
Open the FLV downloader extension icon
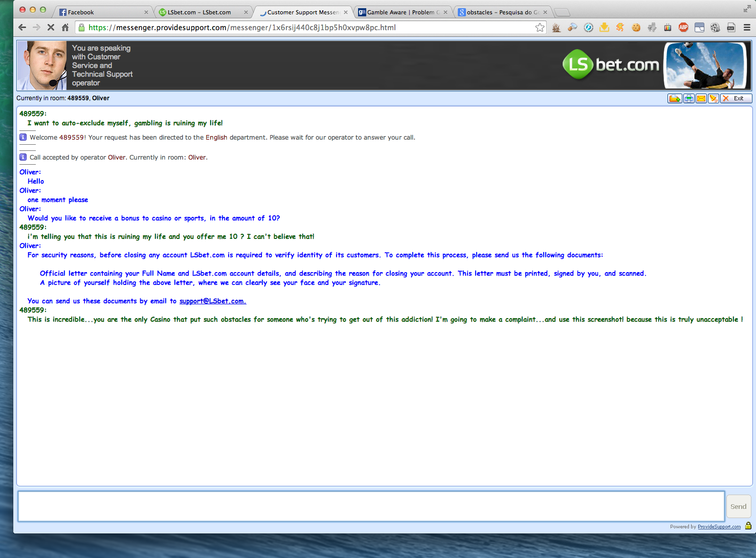pyautogui.click(x=731, y=28)
